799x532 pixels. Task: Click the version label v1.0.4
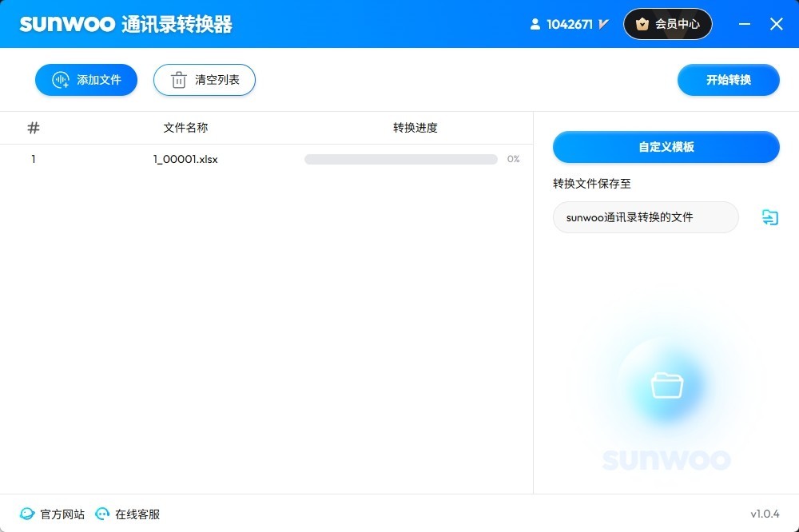point(765,514)
